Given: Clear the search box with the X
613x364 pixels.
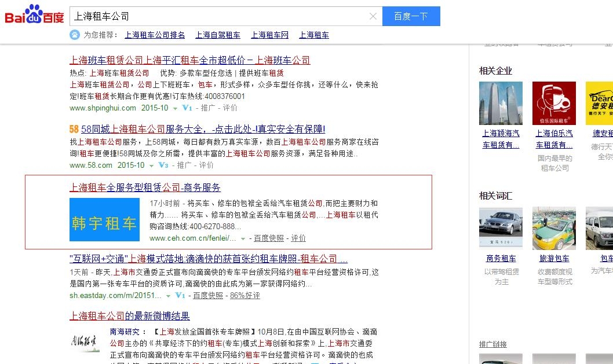Looking at the screenshot, I should [373, 16].
